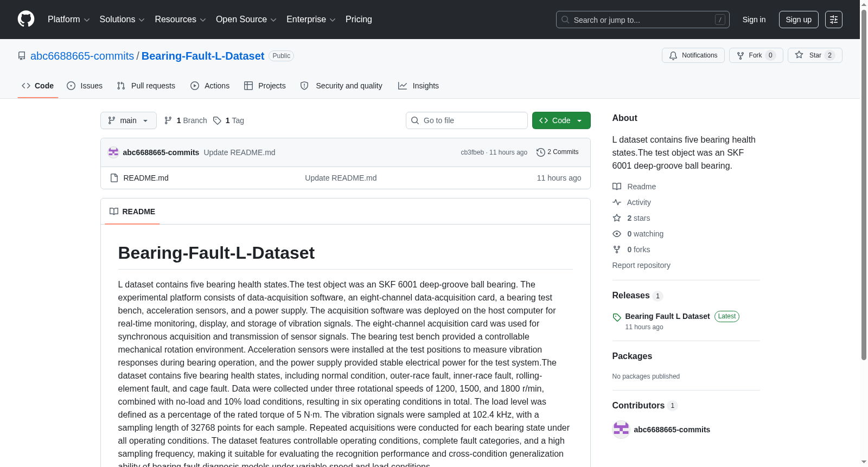Viewport: 868px width, 467px height.
Task: Click the tag icon beside the release
Action: point(617,317)
